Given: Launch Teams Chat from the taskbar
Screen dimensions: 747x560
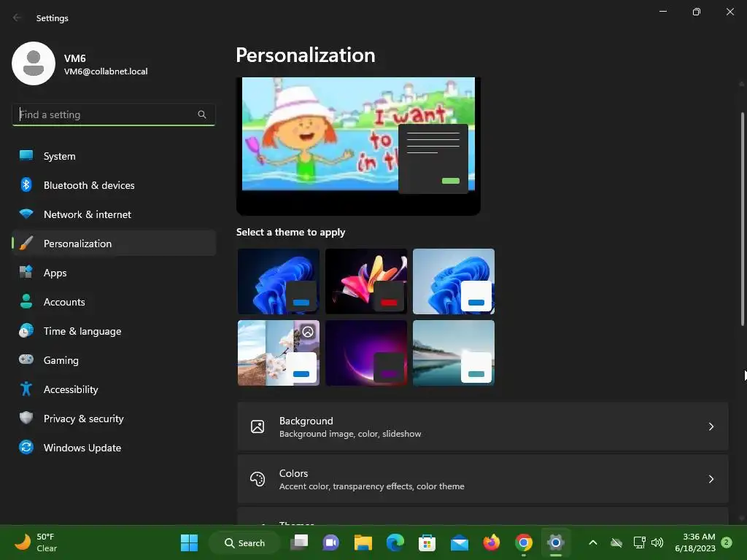Looking at the screenshot, I should click(330, 542).
